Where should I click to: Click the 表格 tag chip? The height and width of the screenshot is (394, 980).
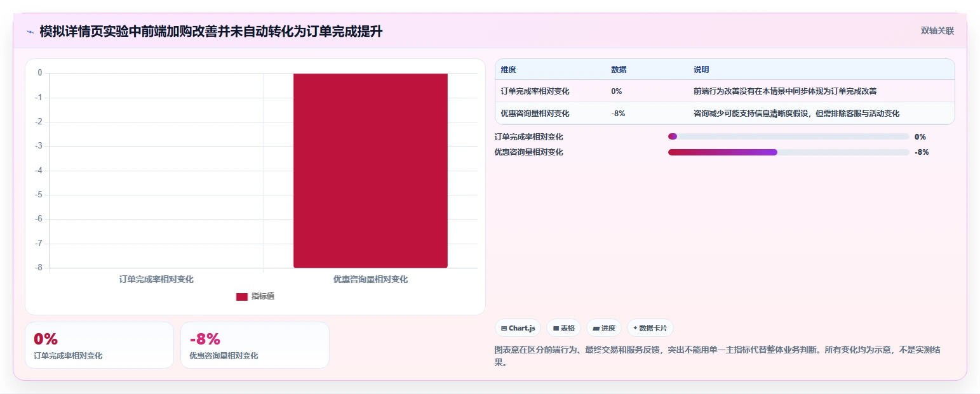tap(563, 328)
